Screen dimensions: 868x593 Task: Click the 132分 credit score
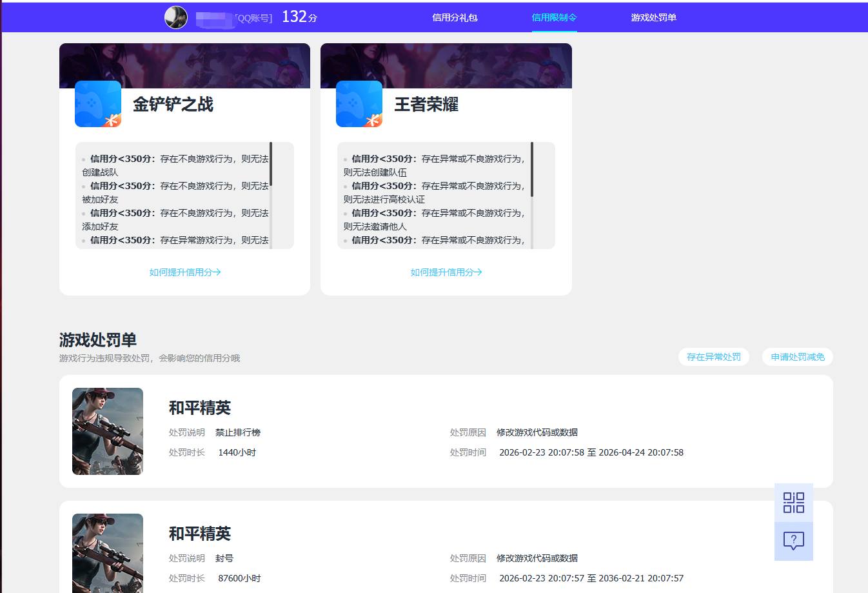click(300, 17)
